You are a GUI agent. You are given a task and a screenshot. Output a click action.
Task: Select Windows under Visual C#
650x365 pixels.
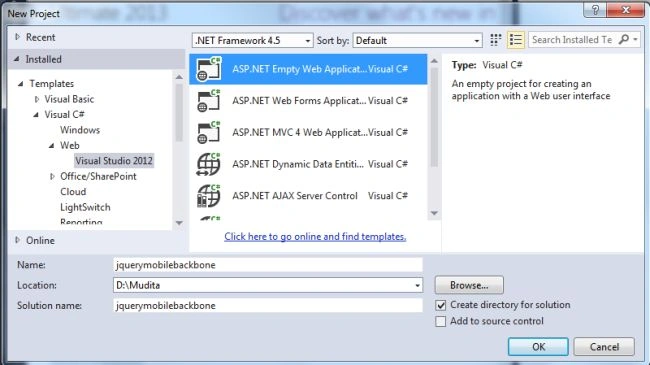80,130
